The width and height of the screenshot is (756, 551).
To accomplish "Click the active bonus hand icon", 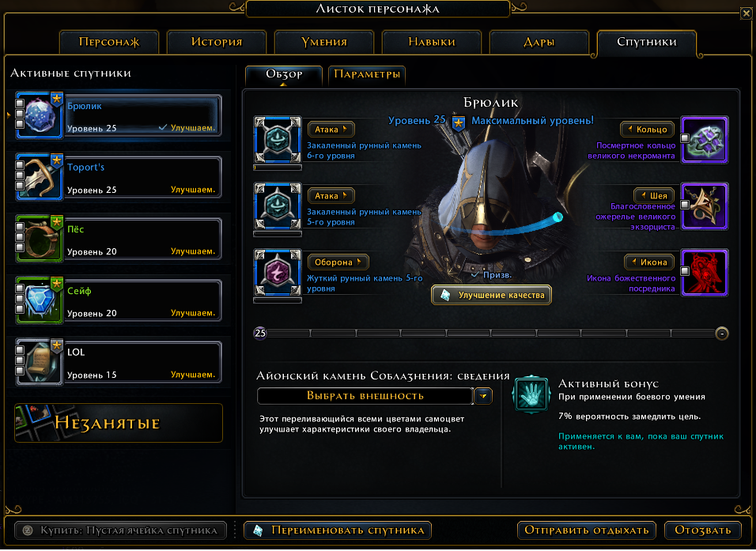I will click(531, 394).
